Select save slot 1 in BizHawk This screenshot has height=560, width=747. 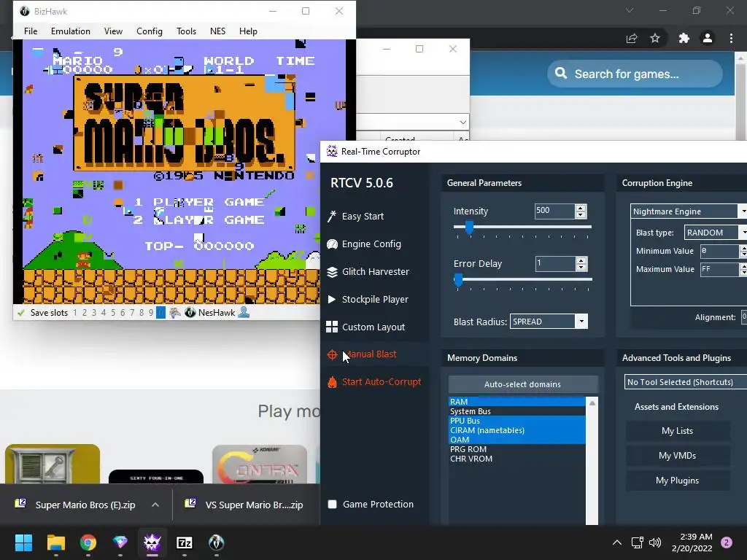pos(75,313)
